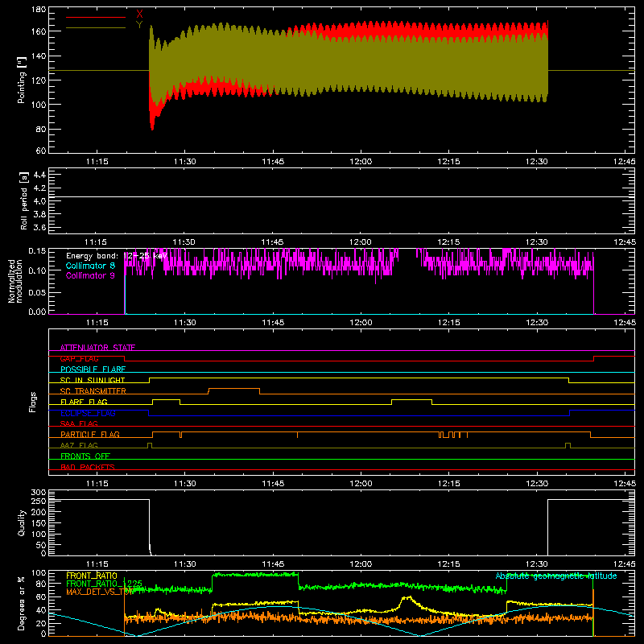Click the SAA_FLAG label

click(79, 423)
